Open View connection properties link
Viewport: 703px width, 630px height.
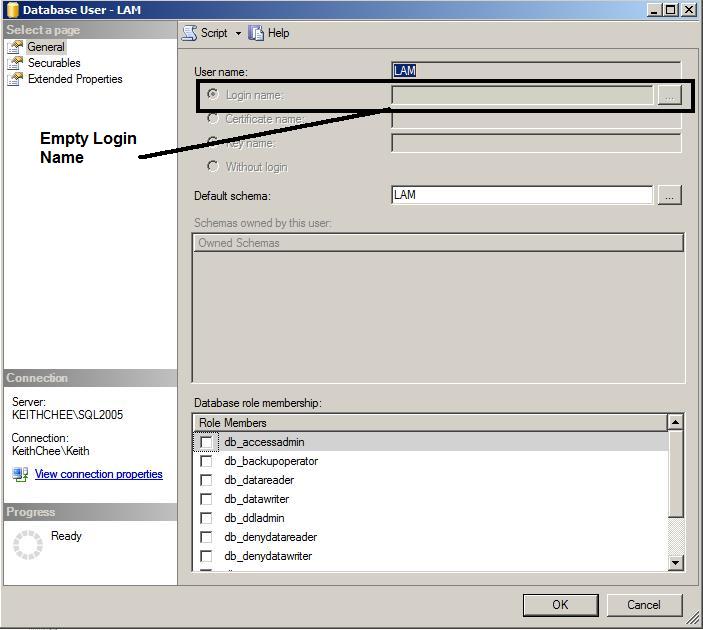pyautogui.click(x=99, y=474)
